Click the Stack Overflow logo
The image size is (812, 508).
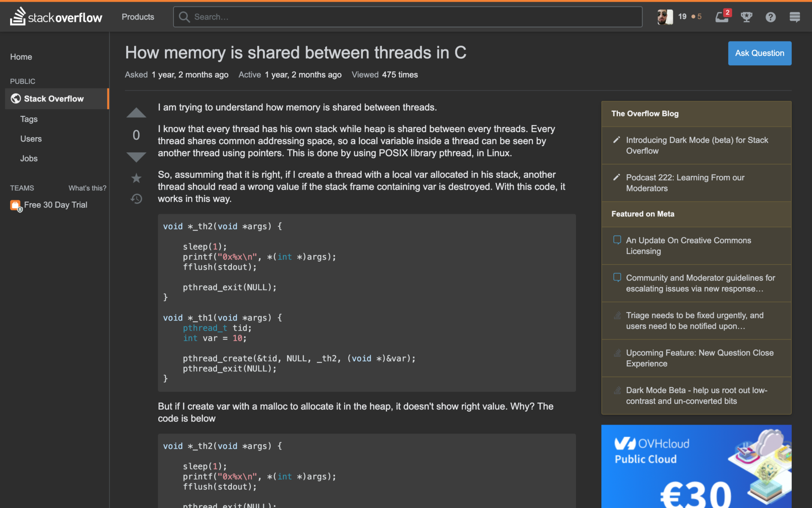coord(55,17)
